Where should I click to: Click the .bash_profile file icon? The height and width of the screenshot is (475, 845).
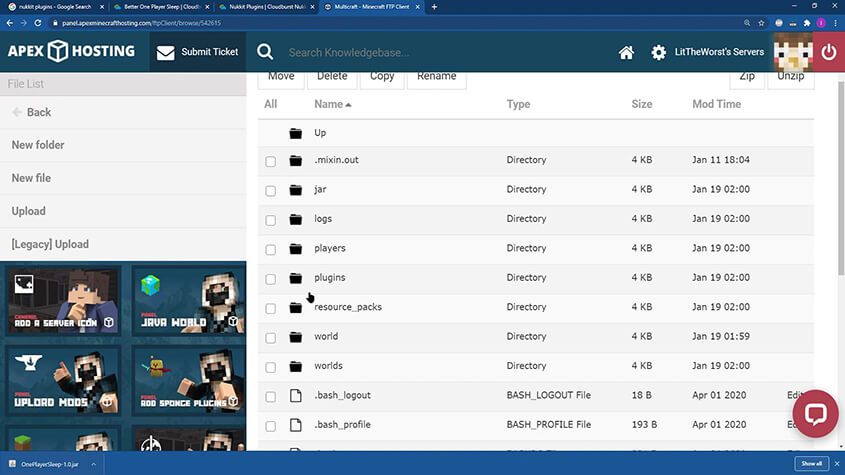295,425
